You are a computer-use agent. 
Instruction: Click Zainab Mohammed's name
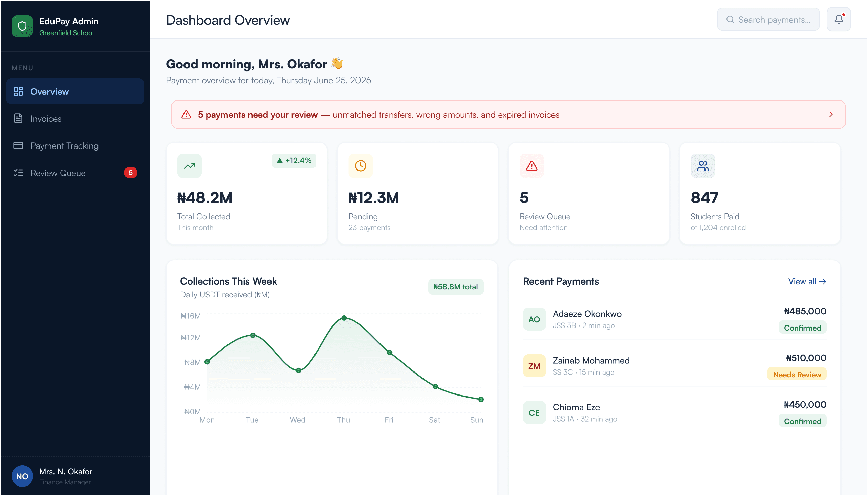(591, 360)
